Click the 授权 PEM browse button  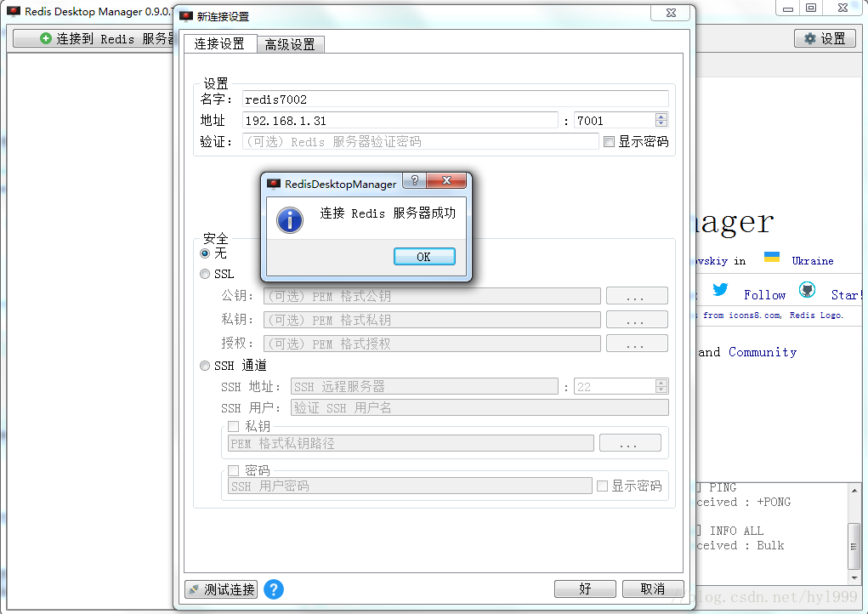click(637, 342)
